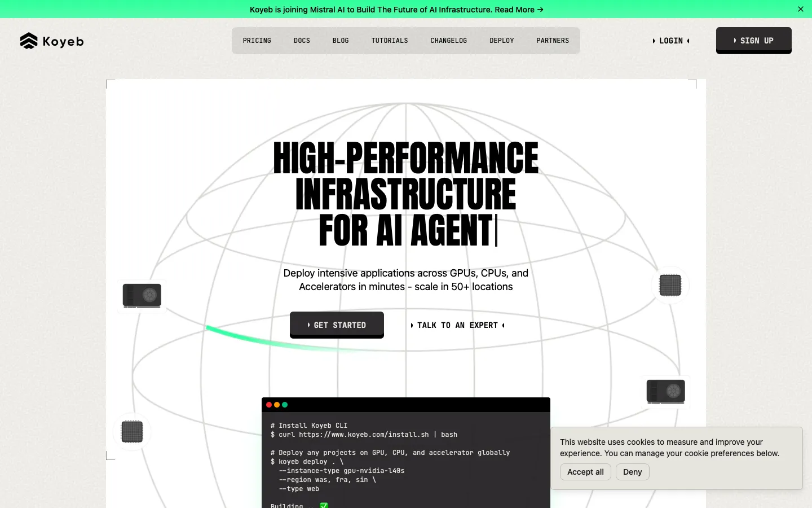
Task: Click the Get Started button
Action: pyautogui.click(x=337, y=325)
